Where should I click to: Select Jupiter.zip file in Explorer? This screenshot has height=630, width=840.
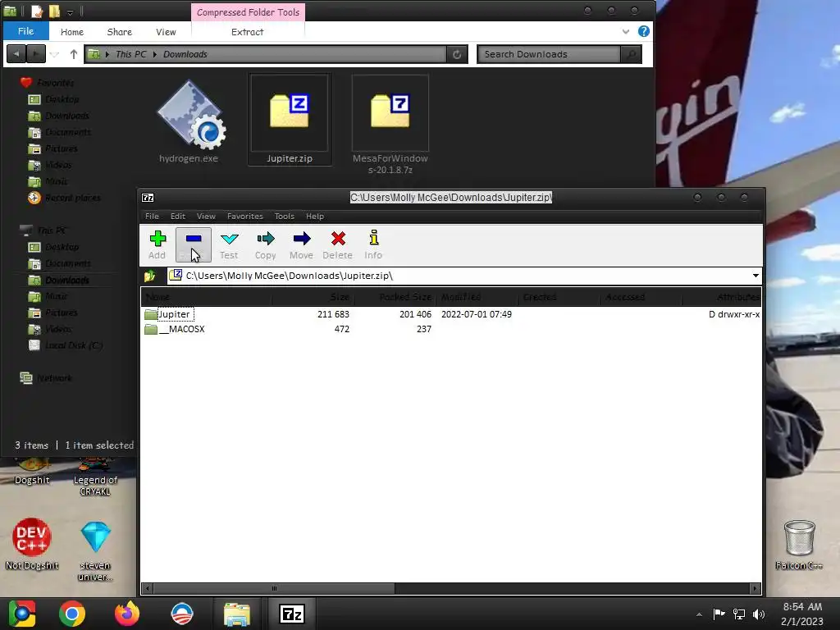290,120
